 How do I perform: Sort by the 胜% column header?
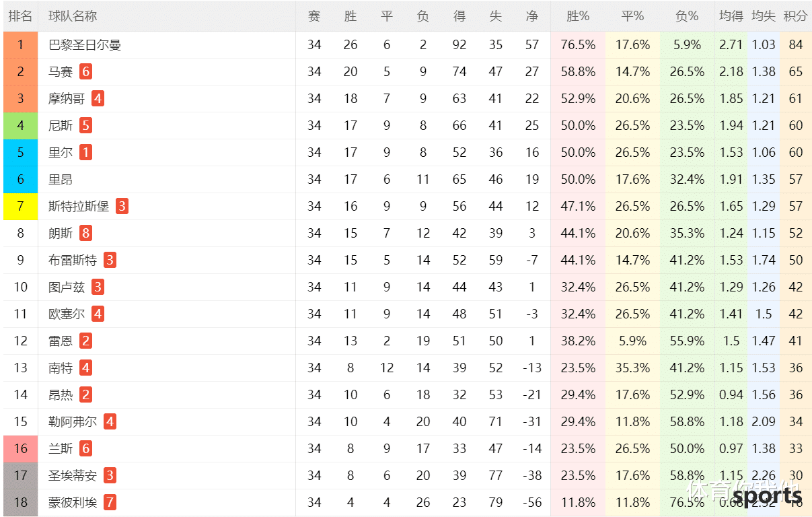[x=578, y=16]
